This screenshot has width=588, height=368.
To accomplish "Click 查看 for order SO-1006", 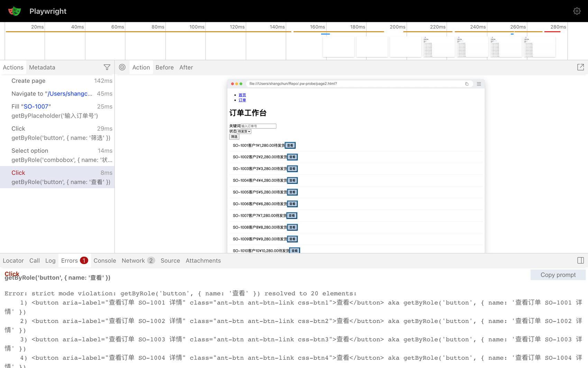I will [292, 204].
